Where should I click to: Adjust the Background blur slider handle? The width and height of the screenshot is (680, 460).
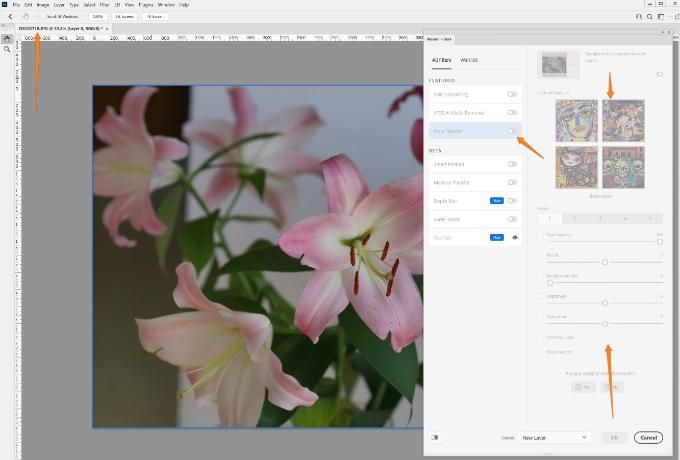pos(550,283)
